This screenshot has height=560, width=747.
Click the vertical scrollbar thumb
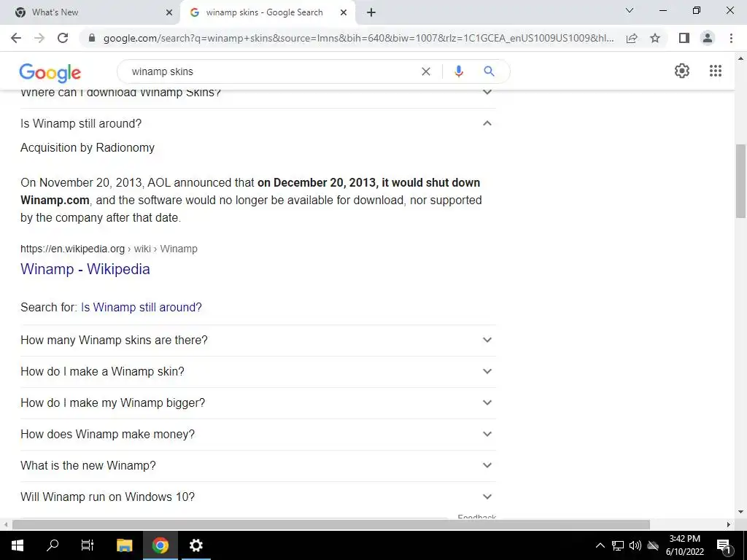coord(740,181)
